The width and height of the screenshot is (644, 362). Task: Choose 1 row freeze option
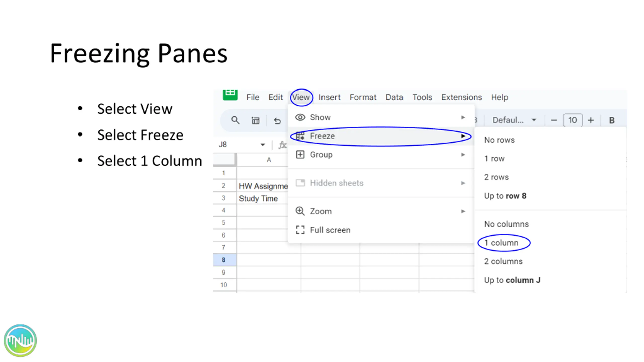[x=494, y=159]
